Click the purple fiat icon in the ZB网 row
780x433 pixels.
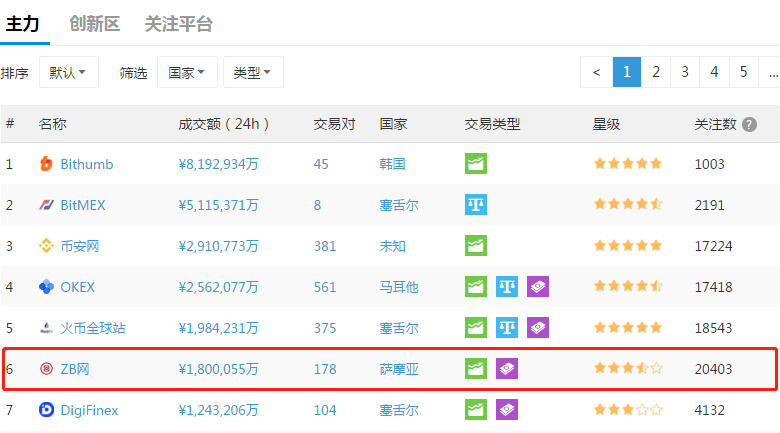click(x=507, y=369)
